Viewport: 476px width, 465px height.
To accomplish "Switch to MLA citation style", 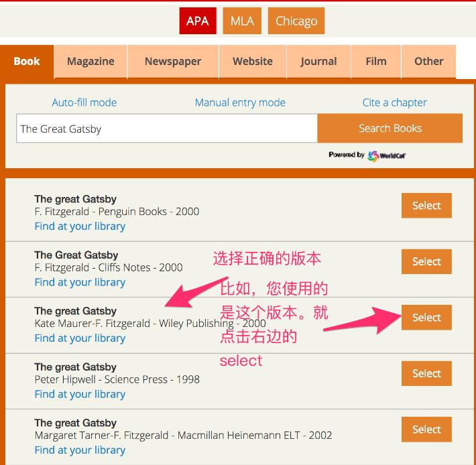I will tap(242, 21).
